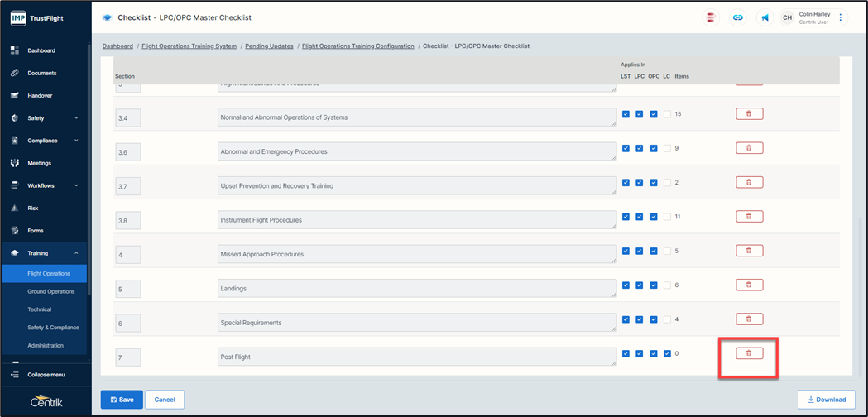868x417 pixels.
Task: Click the link icon in top header
Action: [x=737, y=17]
